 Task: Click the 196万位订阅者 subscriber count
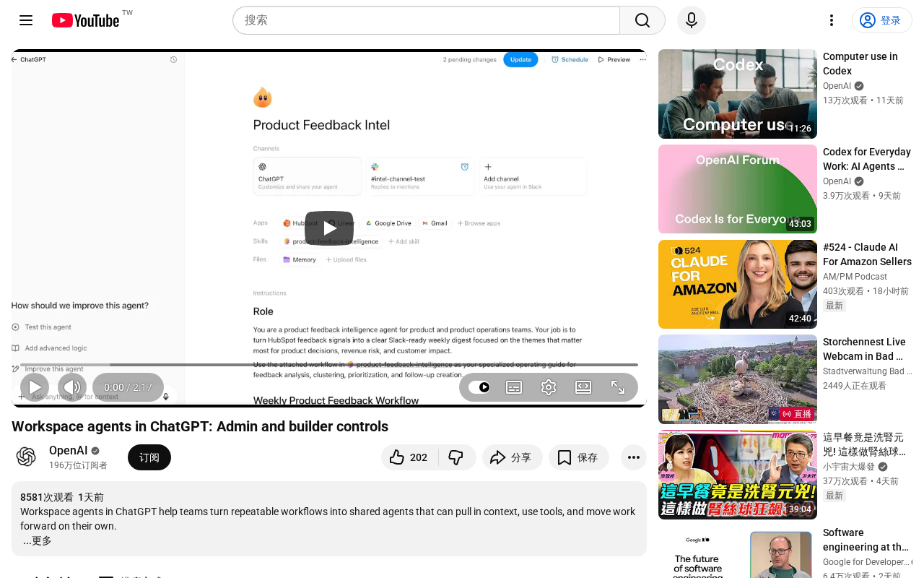[78, 465]
